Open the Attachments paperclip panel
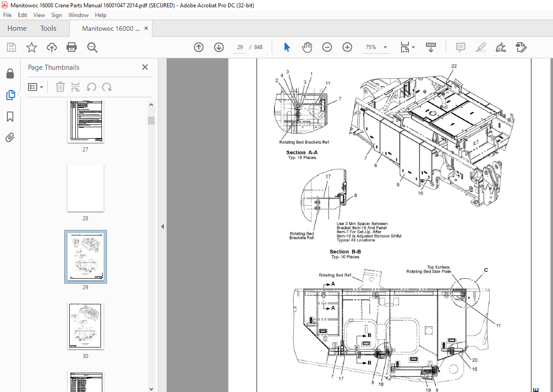Image resolution: width=553 pixels, height=392 pixels. [x=10, y=137]
